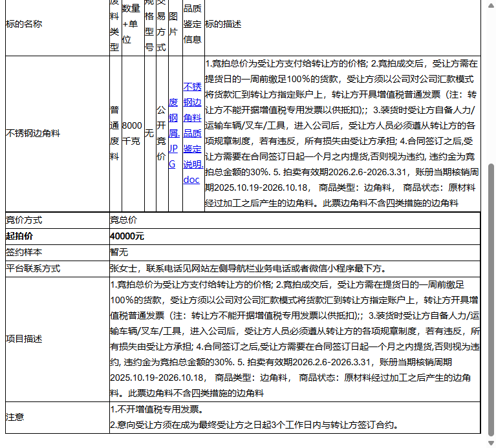Open the 废钢屑.JPG image link
The height and width of the screenshot is (448, 496).
pyautogui.click(x=174, y=133)
